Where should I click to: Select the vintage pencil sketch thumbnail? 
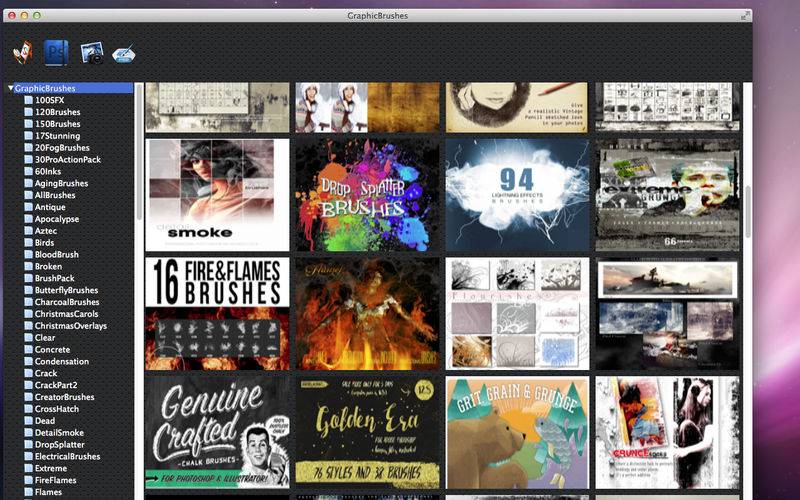517,108
